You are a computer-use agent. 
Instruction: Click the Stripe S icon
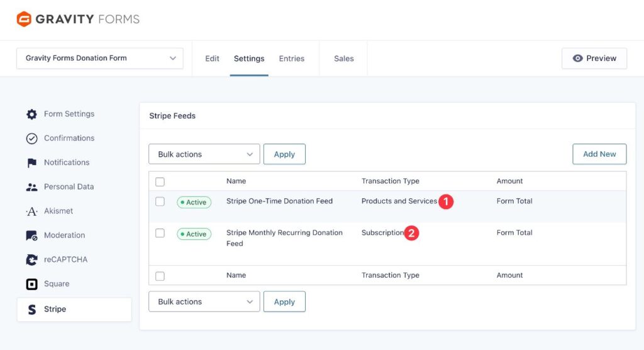click(31, 309)
